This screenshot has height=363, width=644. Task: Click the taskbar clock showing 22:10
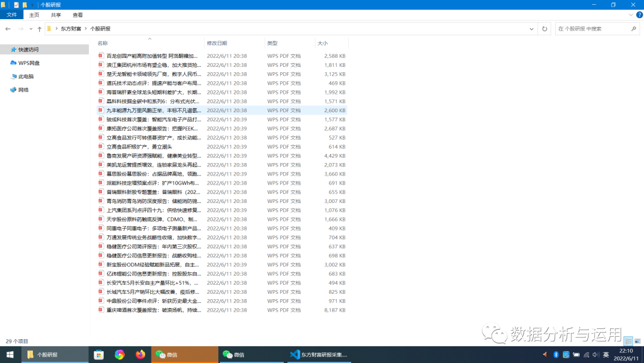tap(626, 355)
